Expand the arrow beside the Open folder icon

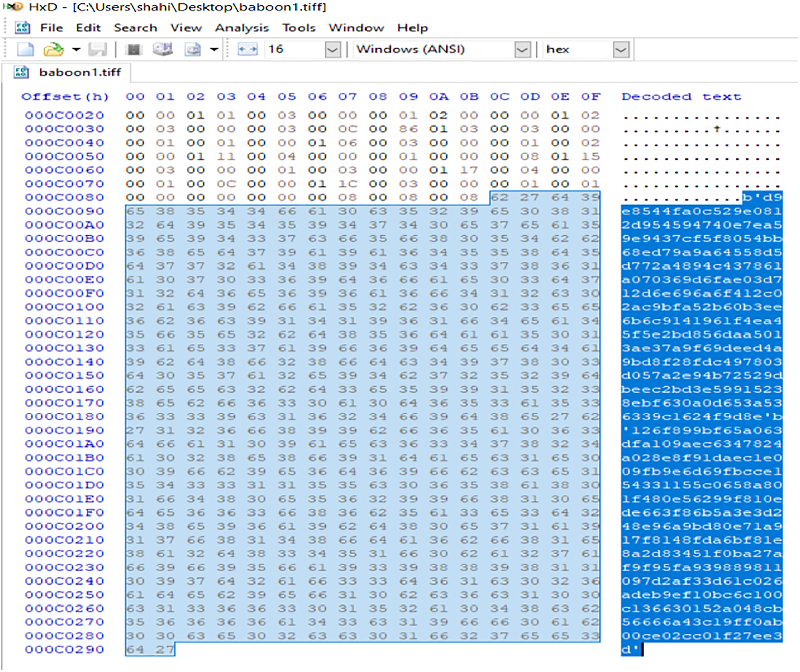pos(76,50)
